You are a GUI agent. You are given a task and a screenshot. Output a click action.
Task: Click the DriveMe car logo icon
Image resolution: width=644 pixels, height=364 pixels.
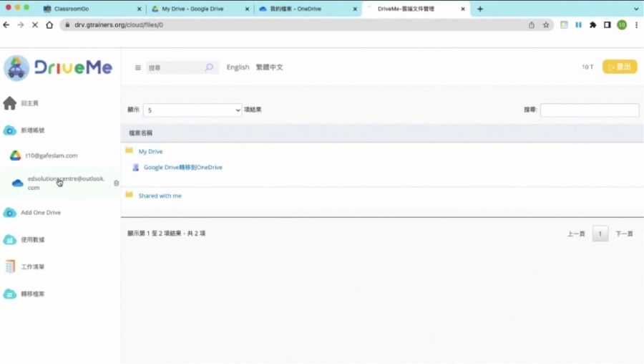tap(16, 68)
